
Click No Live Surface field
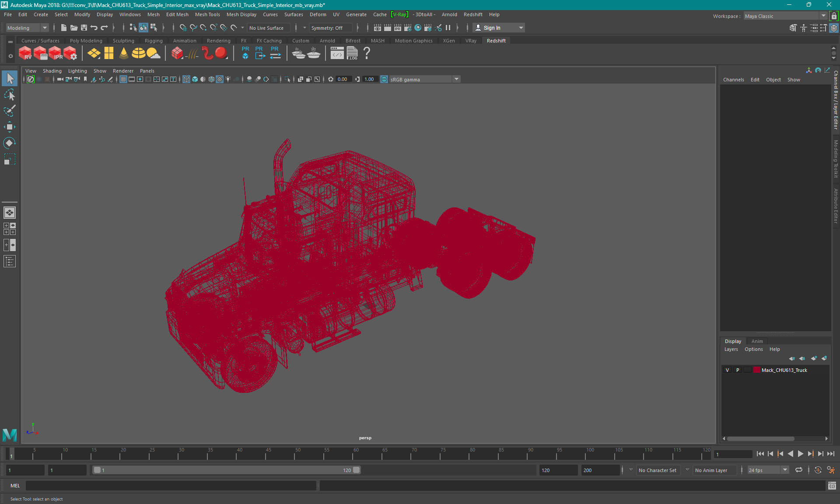tap(269, 28)
